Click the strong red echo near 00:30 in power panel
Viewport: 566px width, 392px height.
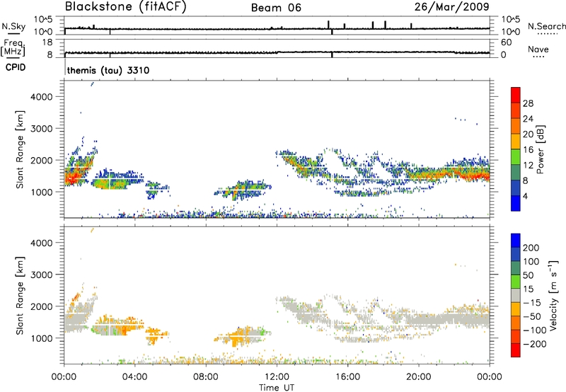(74, 176)
